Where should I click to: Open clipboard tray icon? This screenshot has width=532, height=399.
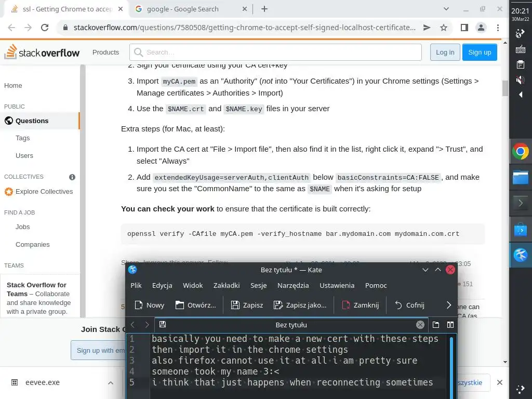coord(521,64)
